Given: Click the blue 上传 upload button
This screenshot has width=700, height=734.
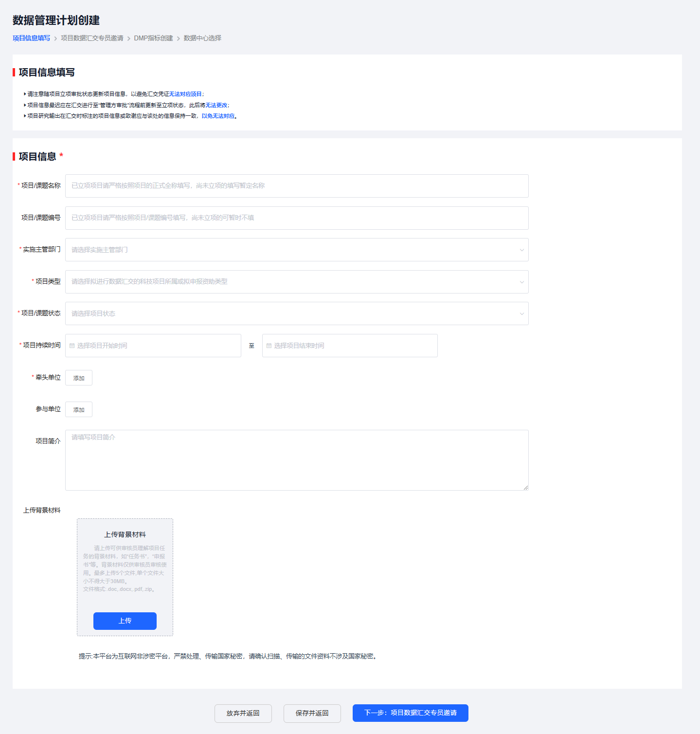Looking at the screenshot, I should [125, 621].
